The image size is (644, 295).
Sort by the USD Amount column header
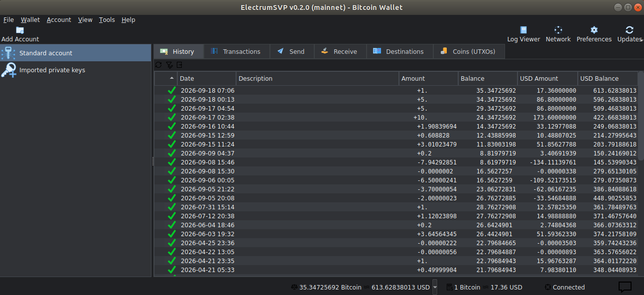547,78
